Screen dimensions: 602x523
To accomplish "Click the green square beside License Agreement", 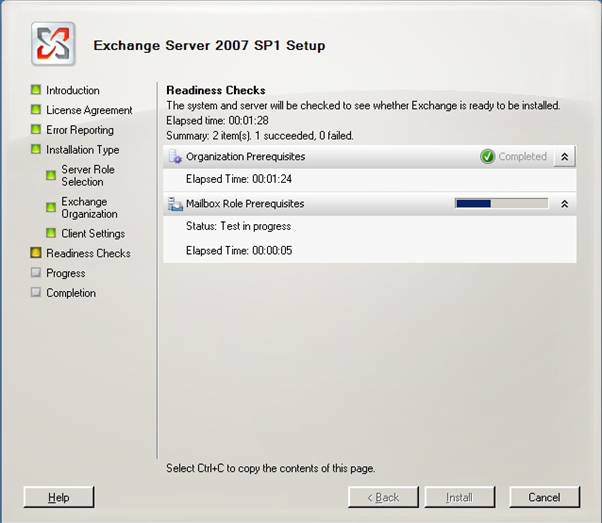I will pos(36,110).
